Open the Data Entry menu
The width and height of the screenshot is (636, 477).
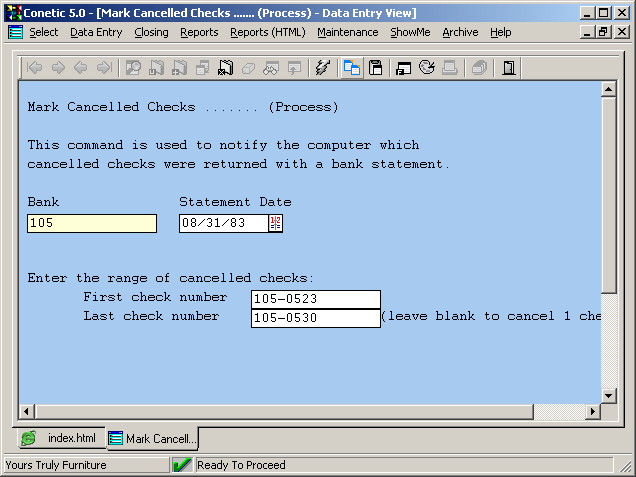pyautogui.click(x=96, y=32)
